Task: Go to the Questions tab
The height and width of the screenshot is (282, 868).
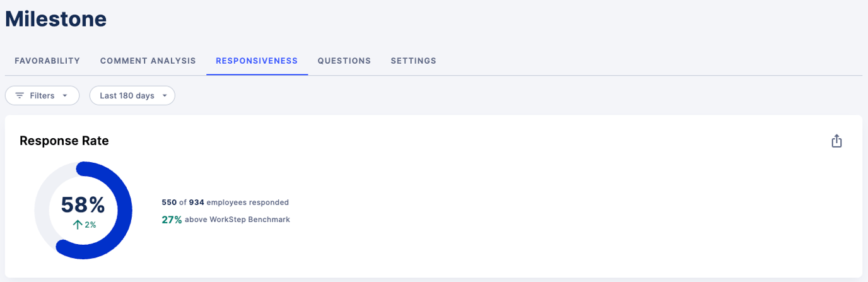Action: pyautogui.click(x=344, y=61)
